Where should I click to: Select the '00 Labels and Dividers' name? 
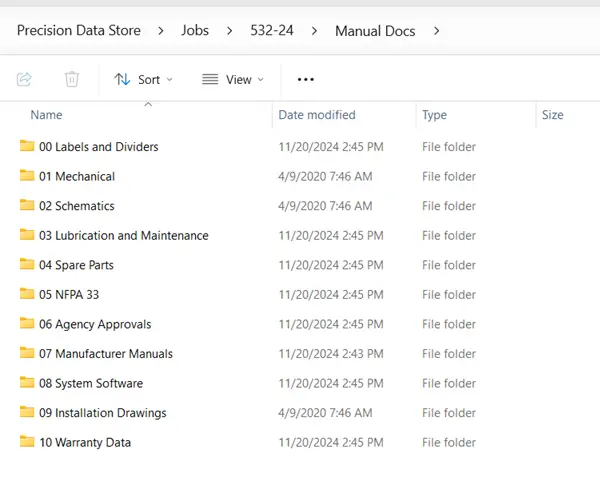tap(99, 147)
